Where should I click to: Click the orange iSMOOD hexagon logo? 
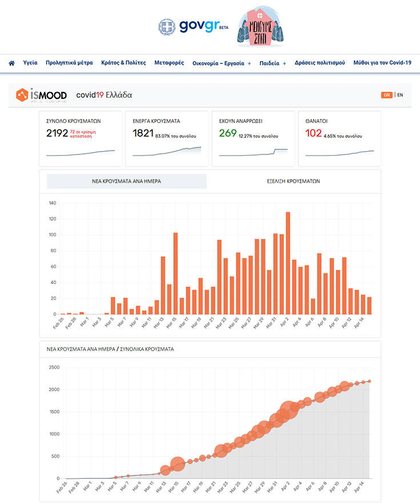coord(22,95)
